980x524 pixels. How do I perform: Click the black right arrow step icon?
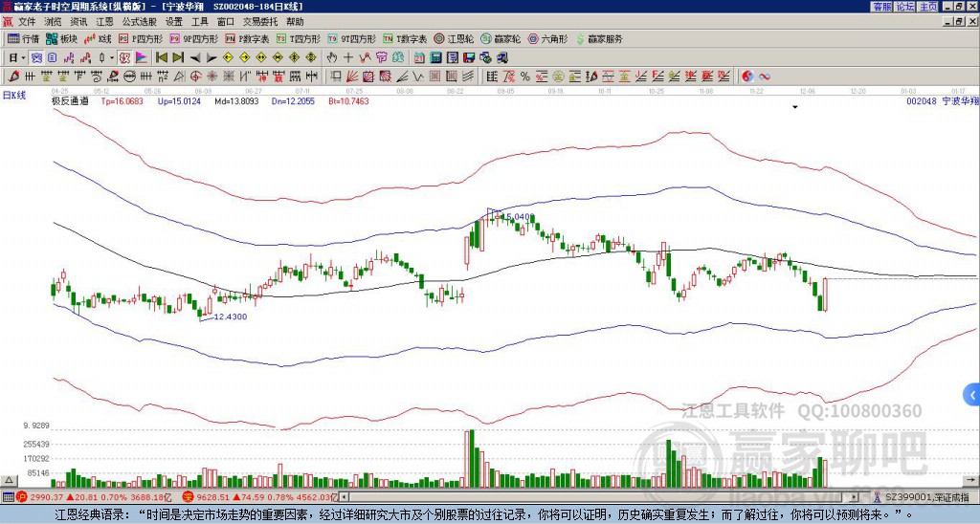coord(212,58)
